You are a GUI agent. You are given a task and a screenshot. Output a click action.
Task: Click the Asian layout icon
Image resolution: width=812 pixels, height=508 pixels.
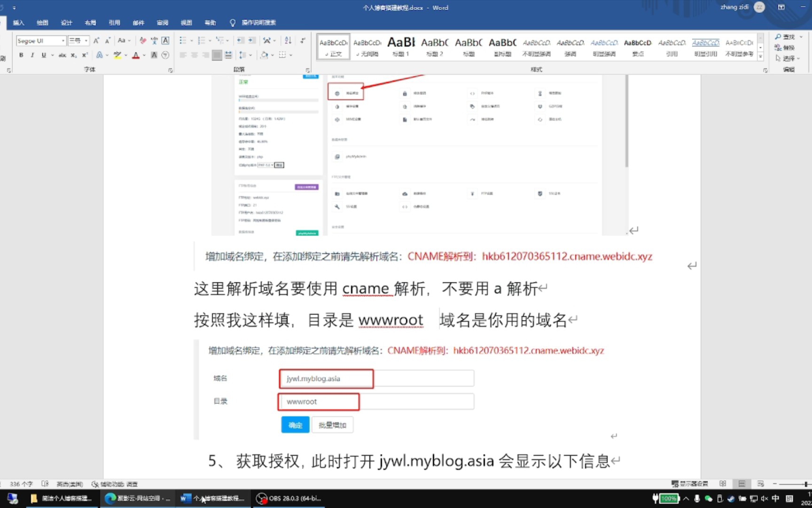click(x=267, y=40)
